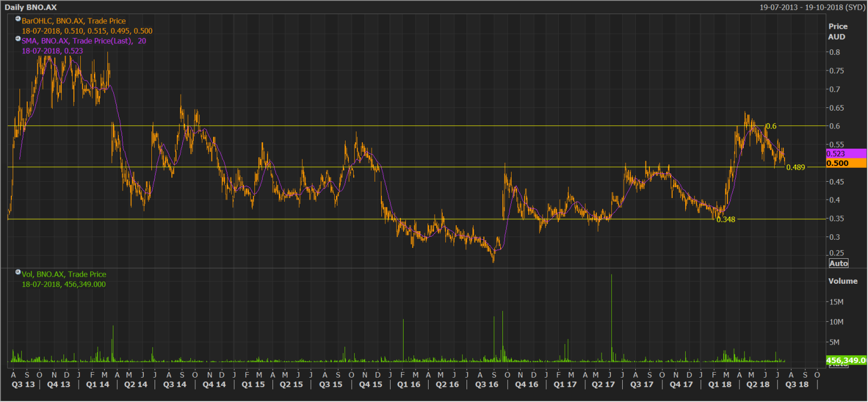
Task: Click the "Q3 15" quarter label
Action: [331, 385]
